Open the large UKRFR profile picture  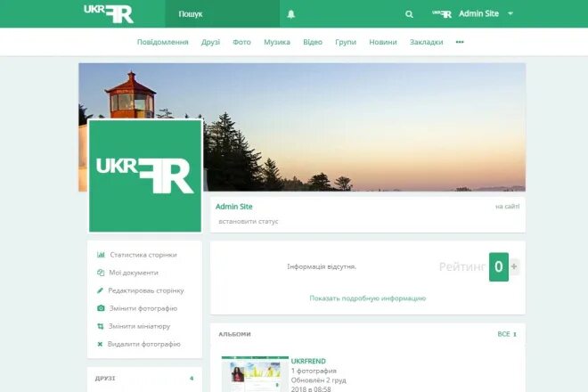point(145,176)
